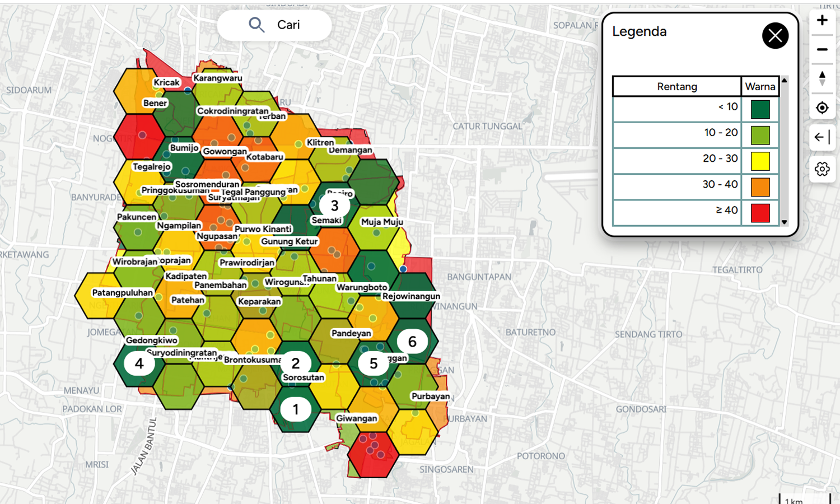This screenshot has width=840, height=504.
Task: Collapse side panel with arrow-bar icon
Action: (x=822, y=137)
